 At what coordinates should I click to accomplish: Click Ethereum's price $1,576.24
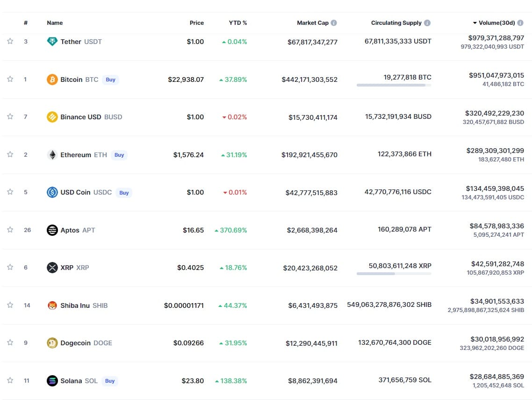[x=189, y=155]
